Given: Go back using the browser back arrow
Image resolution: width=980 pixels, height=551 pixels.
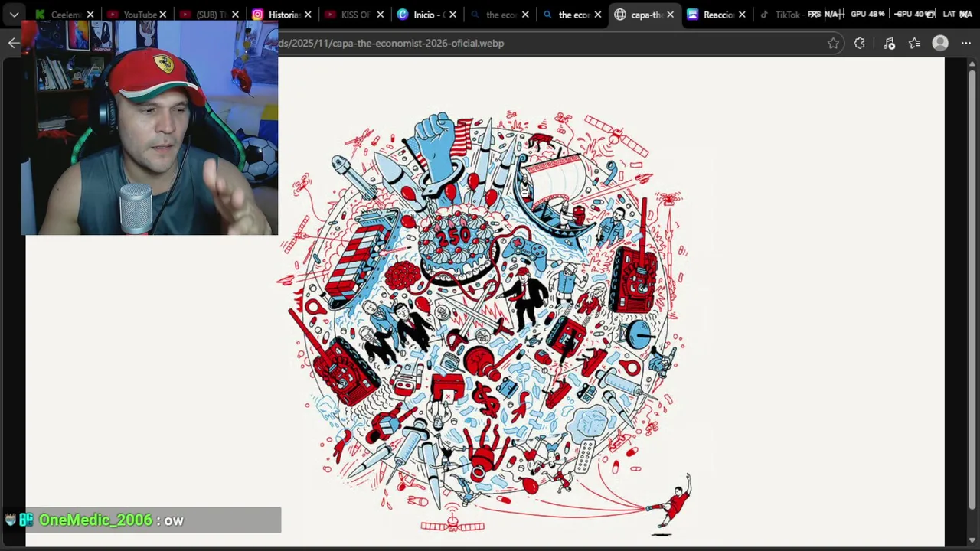Looking at the screenshot, I should 14,44.
